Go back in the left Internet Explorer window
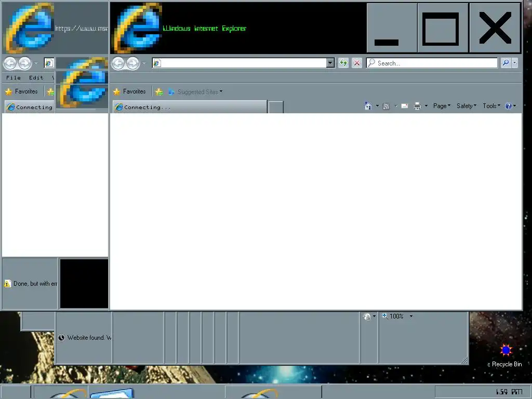This screenshot has height=399, width=532. 10,63
